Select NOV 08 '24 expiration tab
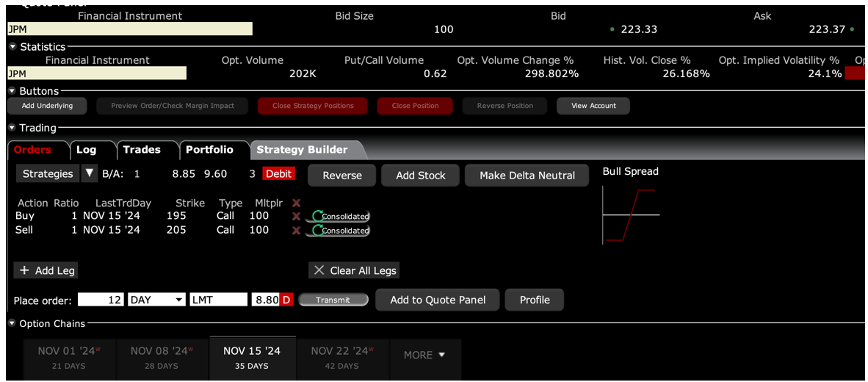Image resolution: width=868 pixels, height=382 pixels. (x=162, y=358)
